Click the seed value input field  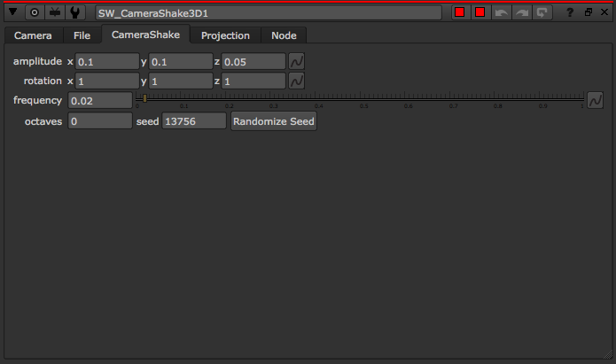193,121
